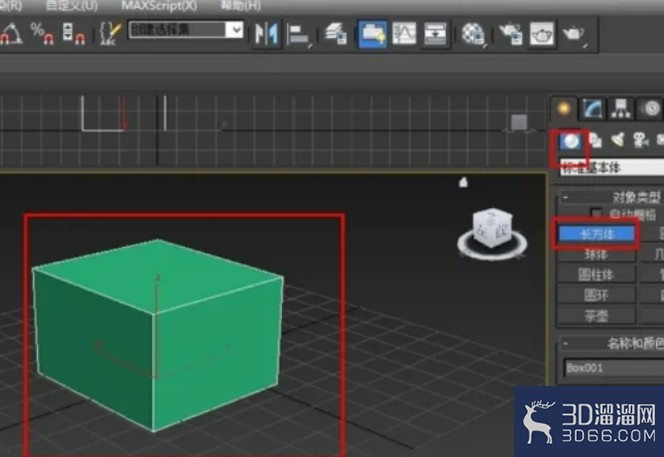Viewport: 664px width, 457px height.
Task: Click the 茶壶 teapot button
Action: tap(596, 316)
